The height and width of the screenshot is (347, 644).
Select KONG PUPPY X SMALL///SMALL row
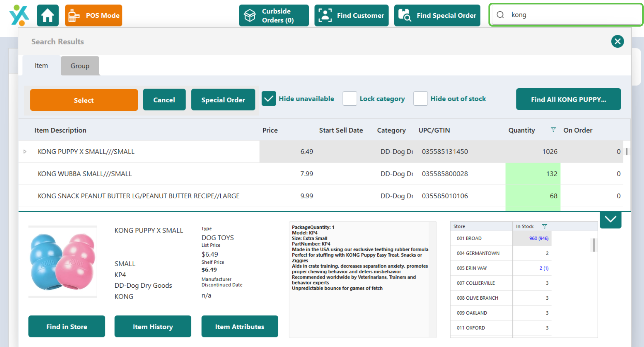(x=321, y=152)
